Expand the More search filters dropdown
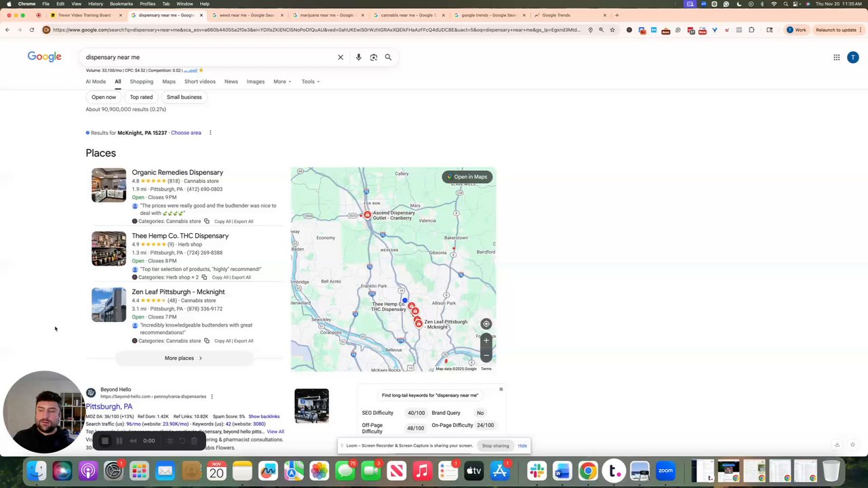This screenshot has width=868, height=488. 282,81
